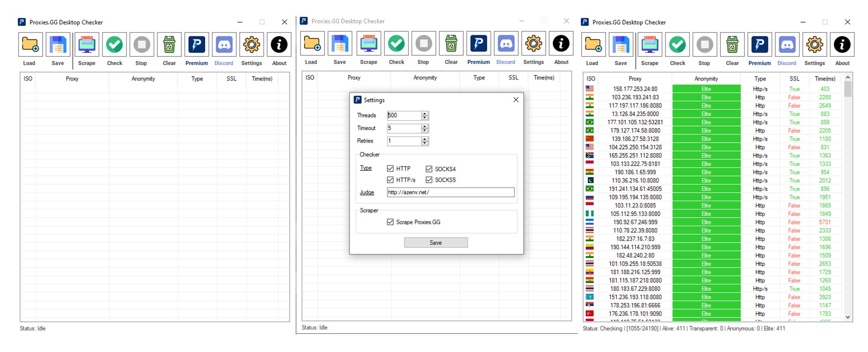Sort by SSL column in right window
This screenshot has width=868, height=352.
(x=794, y=79)
